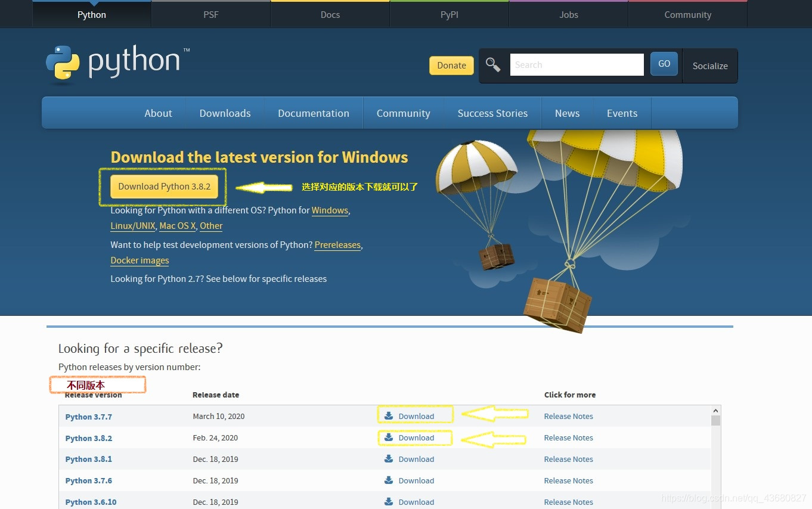This screenshot has width=812, height=509.
Task: Follow the Mac OS X link
Action: coord(178,226)
